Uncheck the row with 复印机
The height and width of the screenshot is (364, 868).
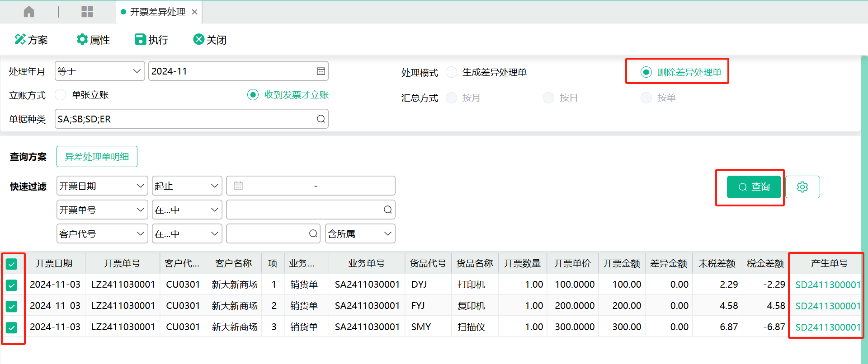pos(12,306)
